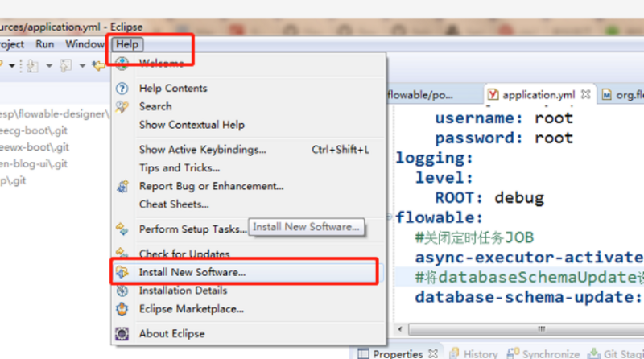The height and width of the screenshot is (359, 644).
Task: Click the Git Staging view icon
Action: click(594, 353)
